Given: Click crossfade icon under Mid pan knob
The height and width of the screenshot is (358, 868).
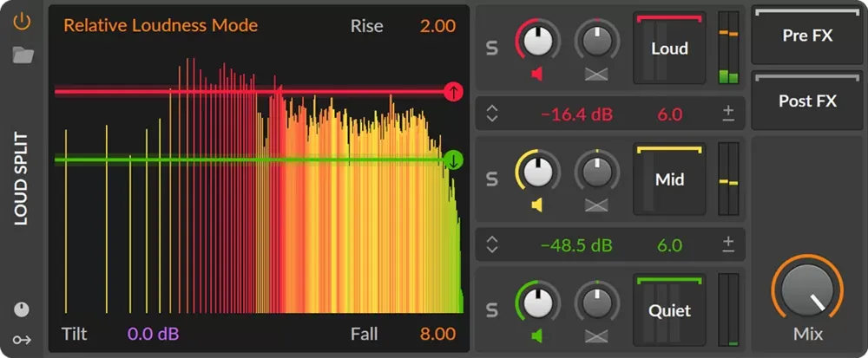Looking at the screenshot, I should tap(597, 205).
